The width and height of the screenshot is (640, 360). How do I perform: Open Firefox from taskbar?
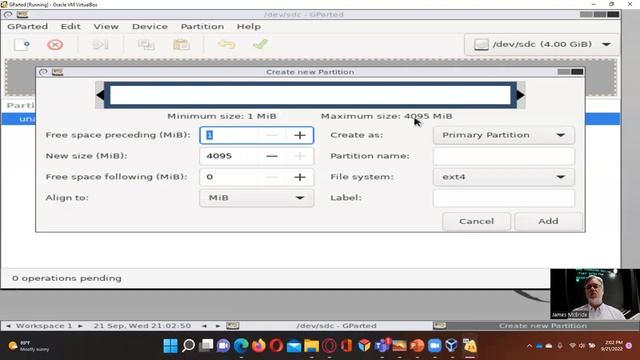tap(258, 346)
